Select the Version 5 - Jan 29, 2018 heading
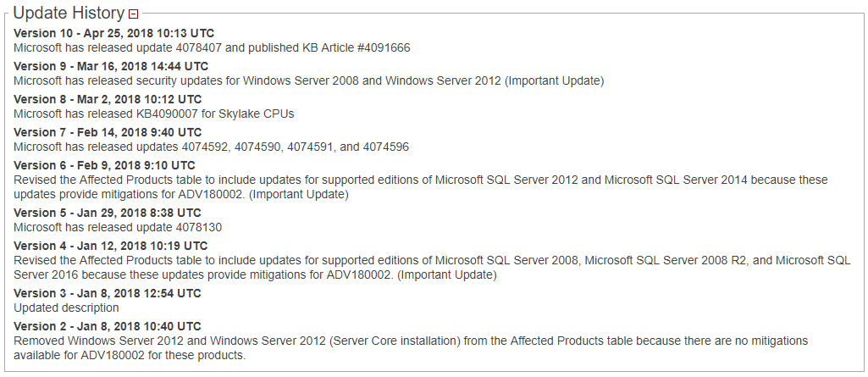Screen dimensions: 868x377 108,213
